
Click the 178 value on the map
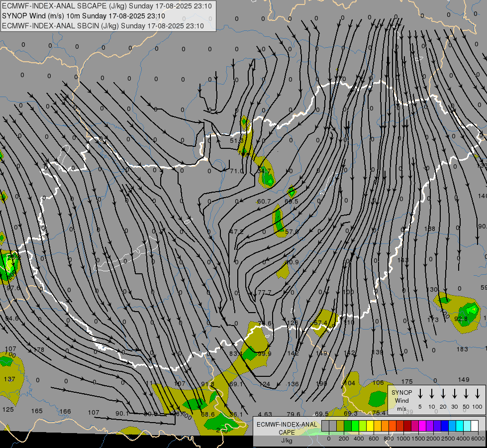[x=39, y=350]
